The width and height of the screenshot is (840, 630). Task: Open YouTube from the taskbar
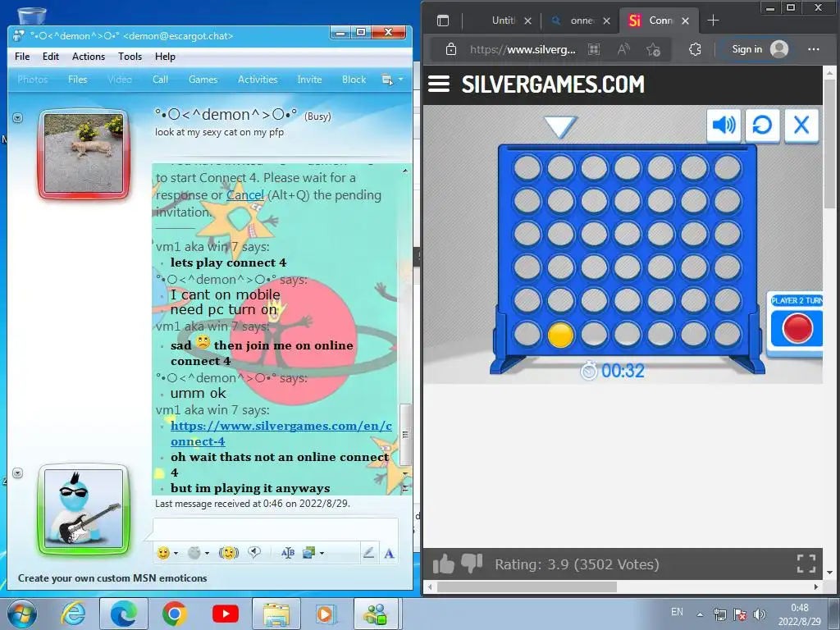(x=225, y=614)
